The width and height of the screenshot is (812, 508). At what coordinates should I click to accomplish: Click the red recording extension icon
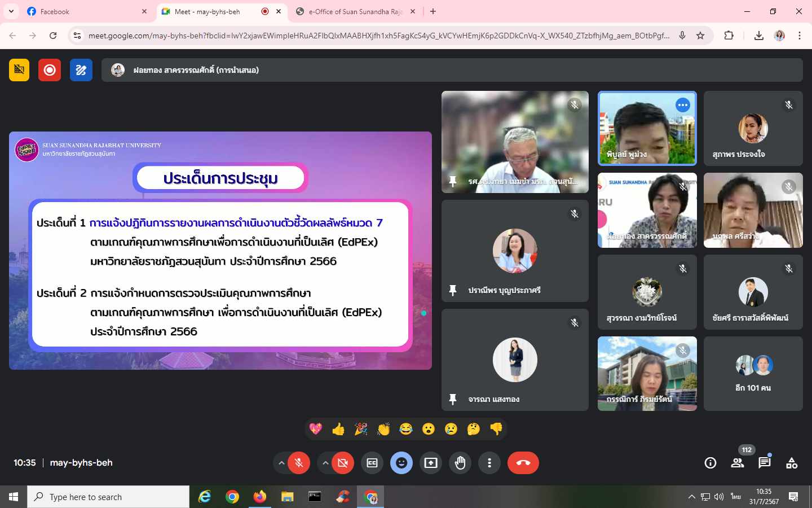tap(50, 70)
